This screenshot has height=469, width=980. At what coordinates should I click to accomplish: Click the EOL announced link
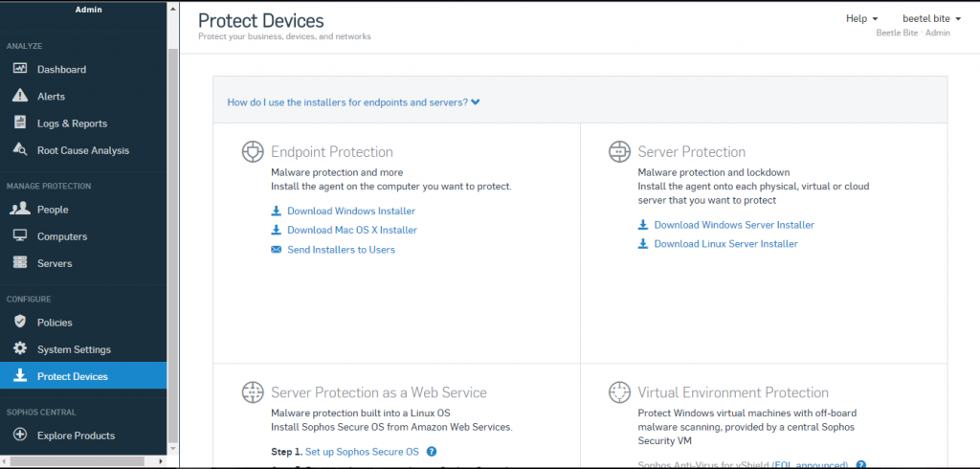click(812, 464)
